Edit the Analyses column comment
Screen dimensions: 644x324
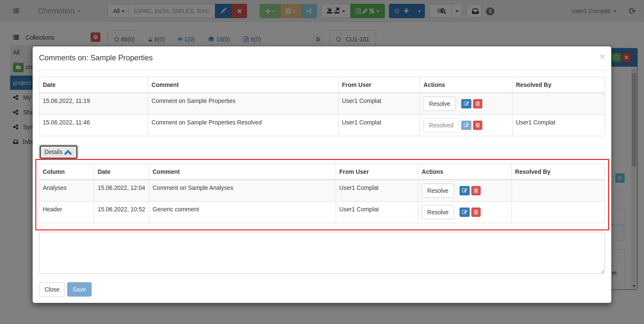[x=464, y=191]
